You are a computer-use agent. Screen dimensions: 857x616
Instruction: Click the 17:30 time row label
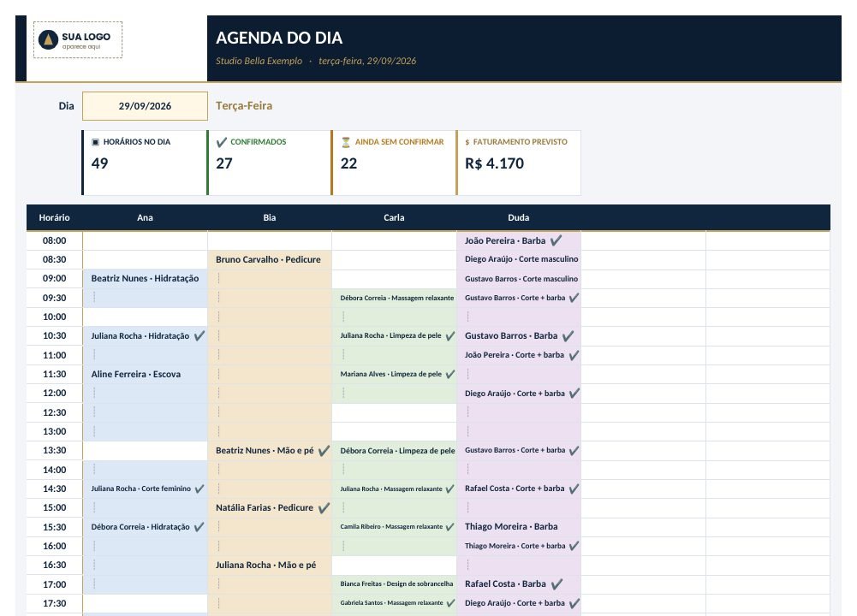54,603
